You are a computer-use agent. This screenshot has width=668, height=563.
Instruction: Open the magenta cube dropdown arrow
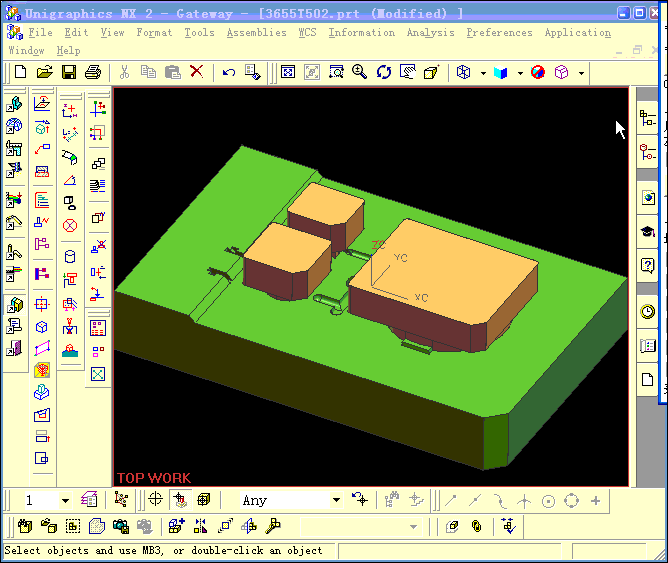(581, 73)
